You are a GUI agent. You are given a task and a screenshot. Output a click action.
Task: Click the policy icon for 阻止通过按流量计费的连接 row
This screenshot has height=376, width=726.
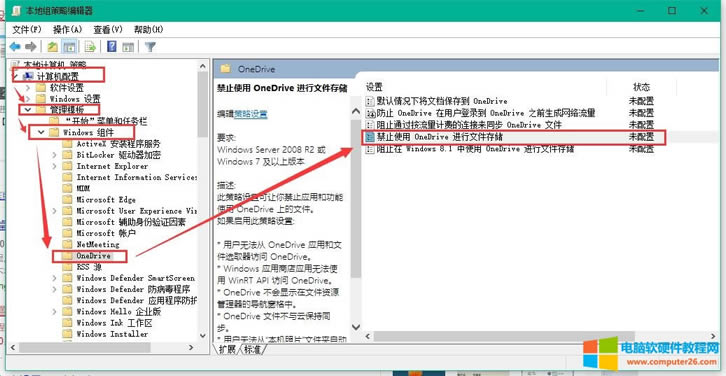[x=370, y=125]
